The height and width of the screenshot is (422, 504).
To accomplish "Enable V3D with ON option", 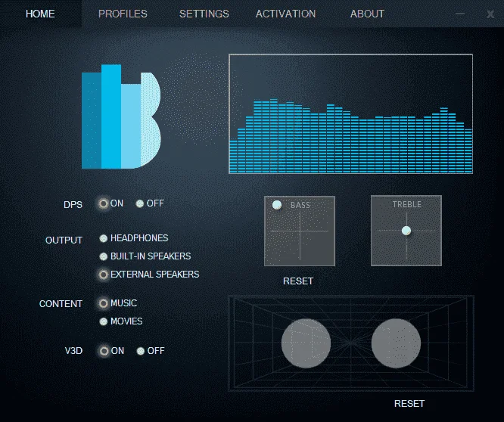I will tap(104, 351).
